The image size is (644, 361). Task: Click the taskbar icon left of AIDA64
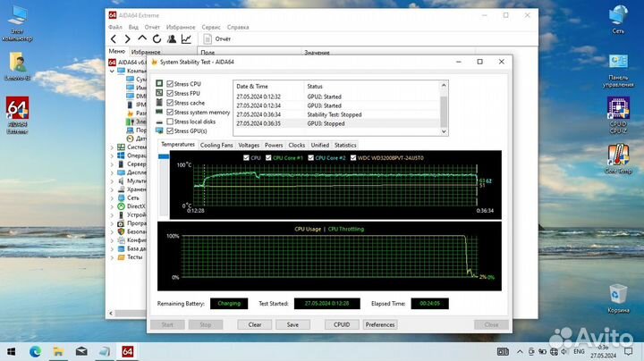(x=105, y=351)
